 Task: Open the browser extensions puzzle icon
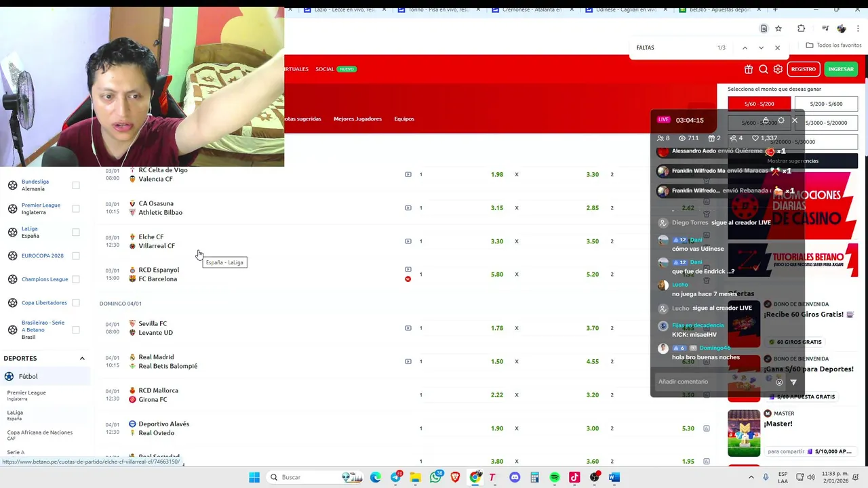(802, 28)
